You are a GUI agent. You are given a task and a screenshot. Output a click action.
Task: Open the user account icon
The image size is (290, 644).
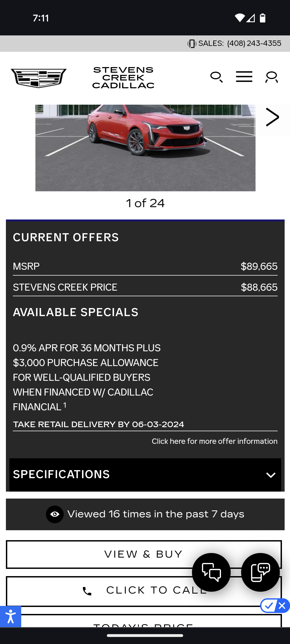coord(271,77)
